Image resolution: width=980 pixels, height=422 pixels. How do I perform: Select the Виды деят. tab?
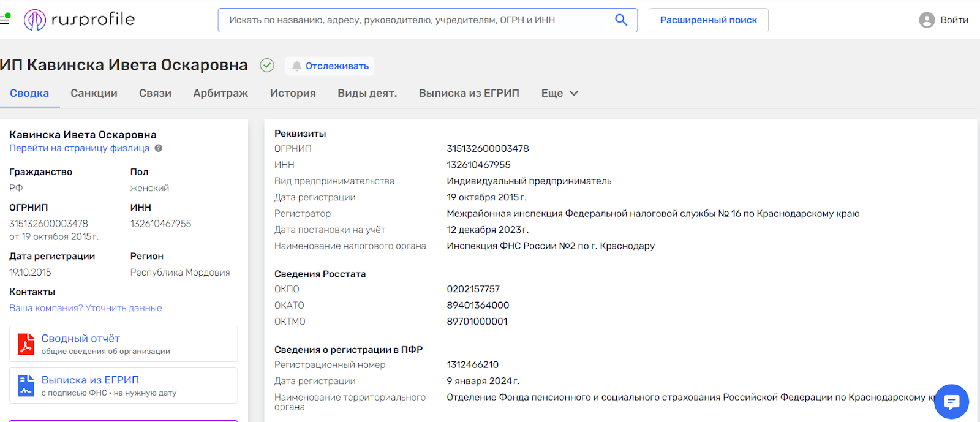click(367, 93)
